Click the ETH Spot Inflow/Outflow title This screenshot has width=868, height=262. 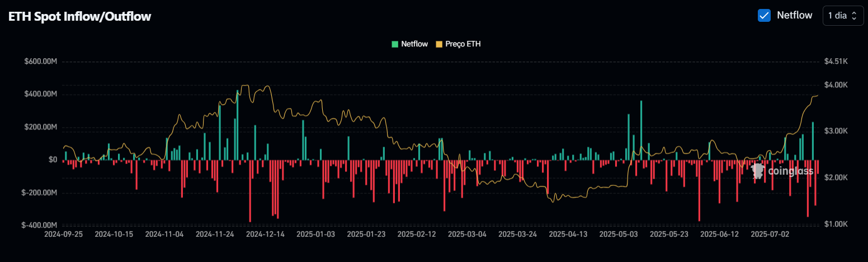point(80,17)
